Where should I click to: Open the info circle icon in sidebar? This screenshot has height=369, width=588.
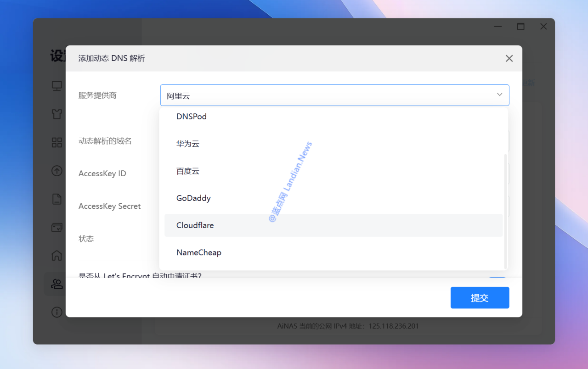coord(57,312)
